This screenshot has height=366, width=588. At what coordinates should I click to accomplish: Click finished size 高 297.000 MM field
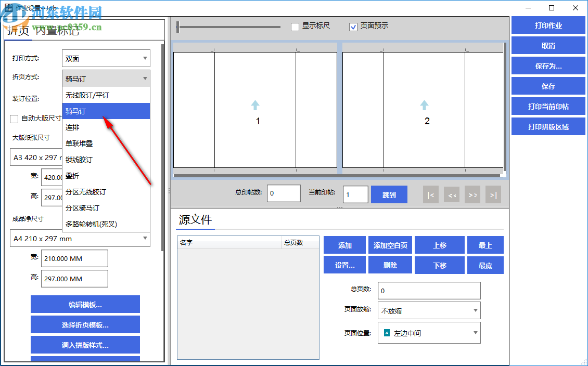74,279
